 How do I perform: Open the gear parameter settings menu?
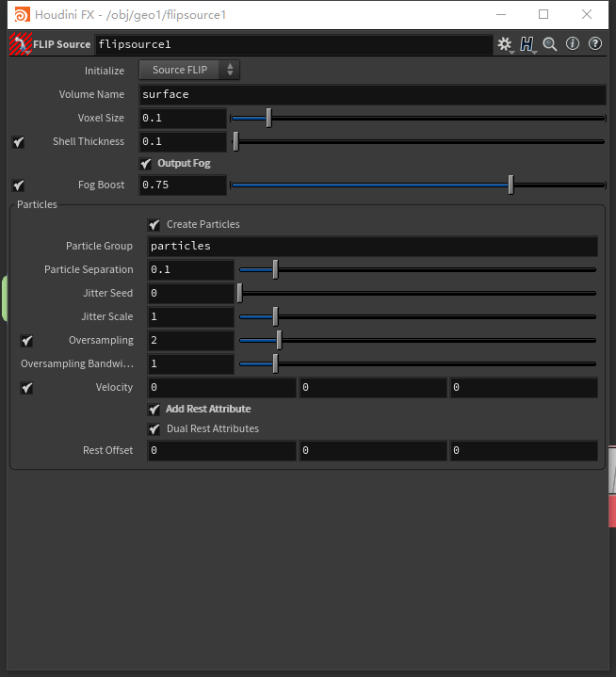point(505,44)
